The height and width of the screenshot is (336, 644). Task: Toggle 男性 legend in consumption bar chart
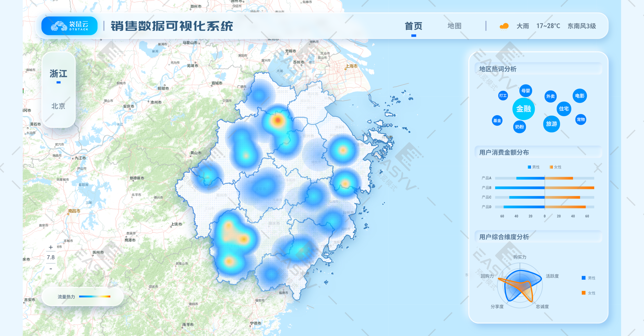click(533, 167)
